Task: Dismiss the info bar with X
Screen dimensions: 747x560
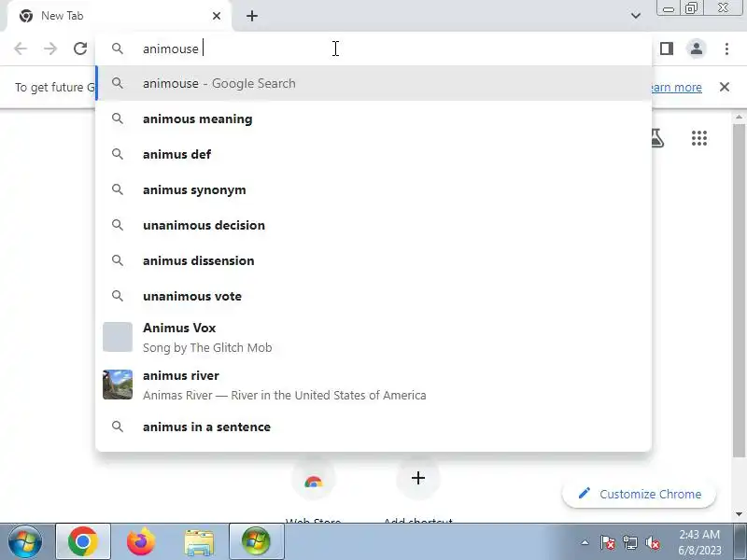Action: (x=725, y=87)
